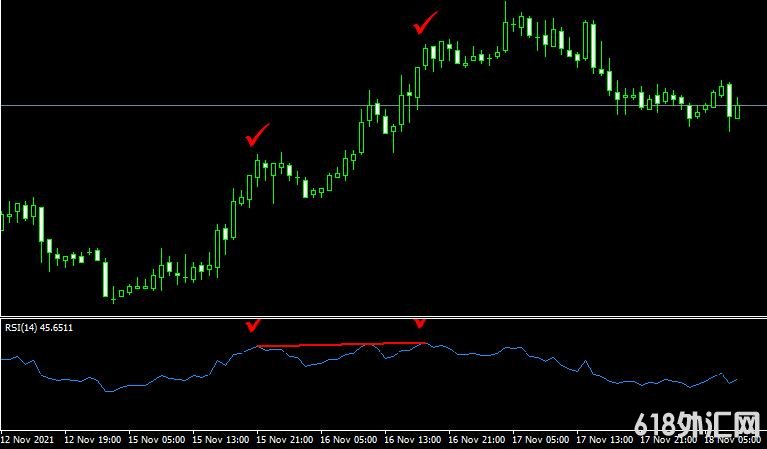Select the blue RSI indicator line

pos(369,367)
